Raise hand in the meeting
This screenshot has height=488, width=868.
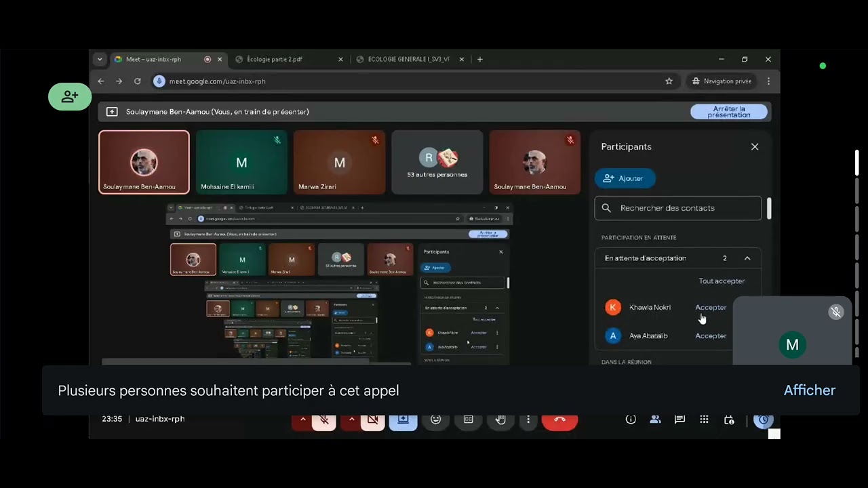[500, 420]
